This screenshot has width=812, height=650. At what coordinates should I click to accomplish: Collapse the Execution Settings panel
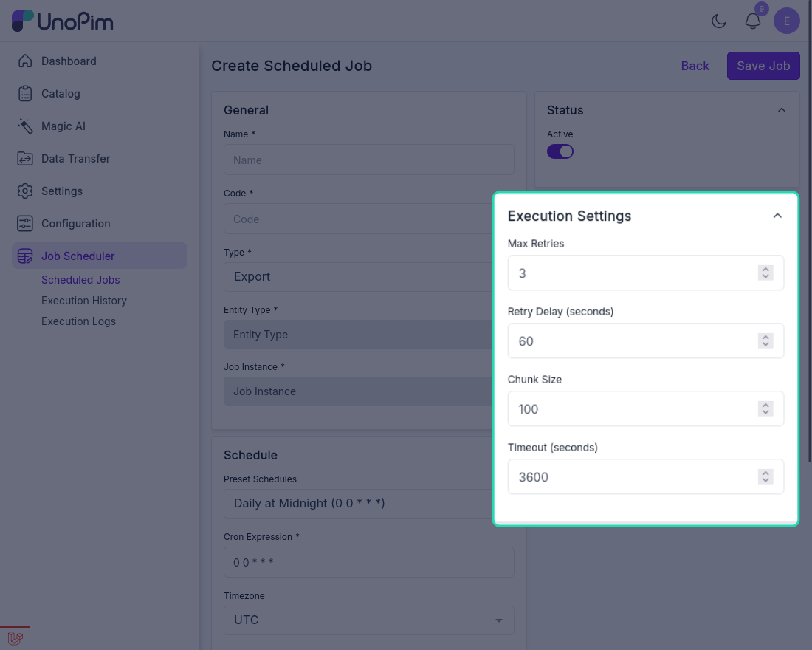(x=777, y=216)
